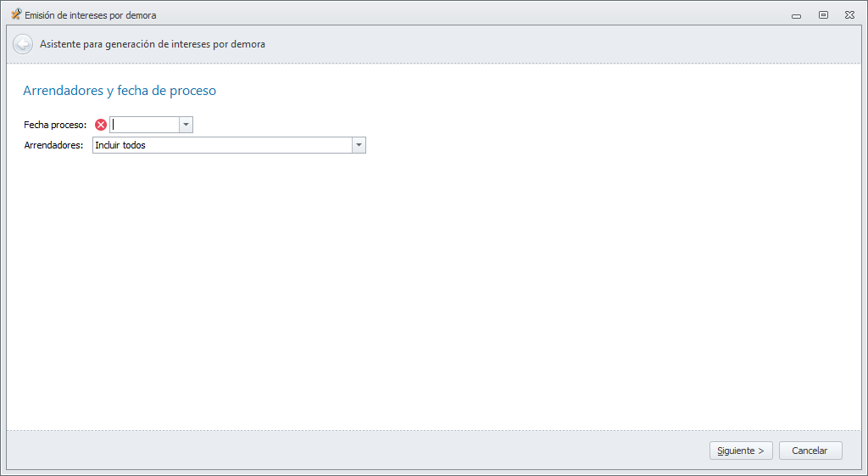The width and height of the screenshot is (868, 476).
Task: Click the red validation error icon
Action: [101, 125]
